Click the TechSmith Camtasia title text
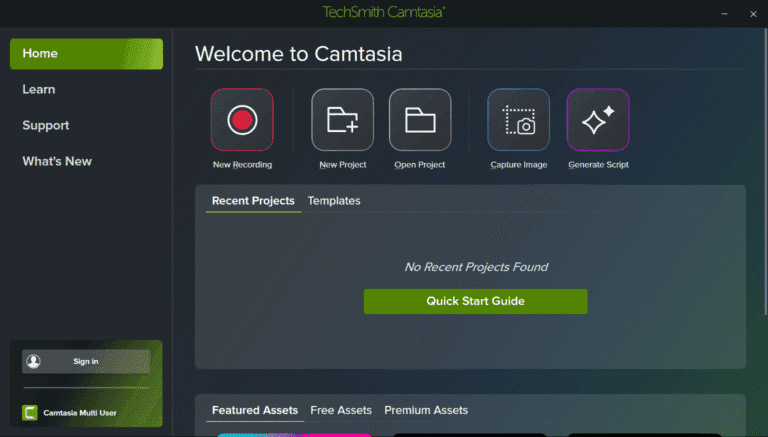This screenshot has width=768, height=437. [x=384, y=12]
